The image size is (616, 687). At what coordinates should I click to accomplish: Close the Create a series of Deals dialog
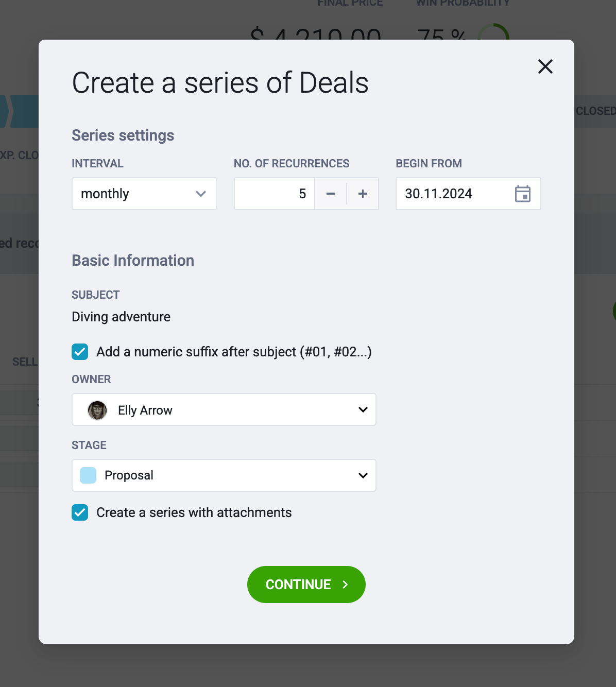click(x=545, y=66)
